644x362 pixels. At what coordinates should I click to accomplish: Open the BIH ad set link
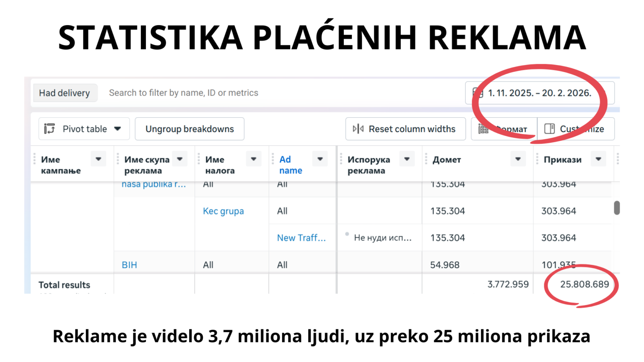(129, 265)
